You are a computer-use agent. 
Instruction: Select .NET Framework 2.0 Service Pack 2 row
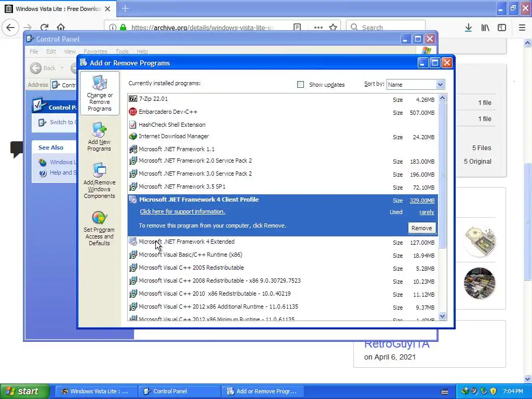click(x=283, y=161)
